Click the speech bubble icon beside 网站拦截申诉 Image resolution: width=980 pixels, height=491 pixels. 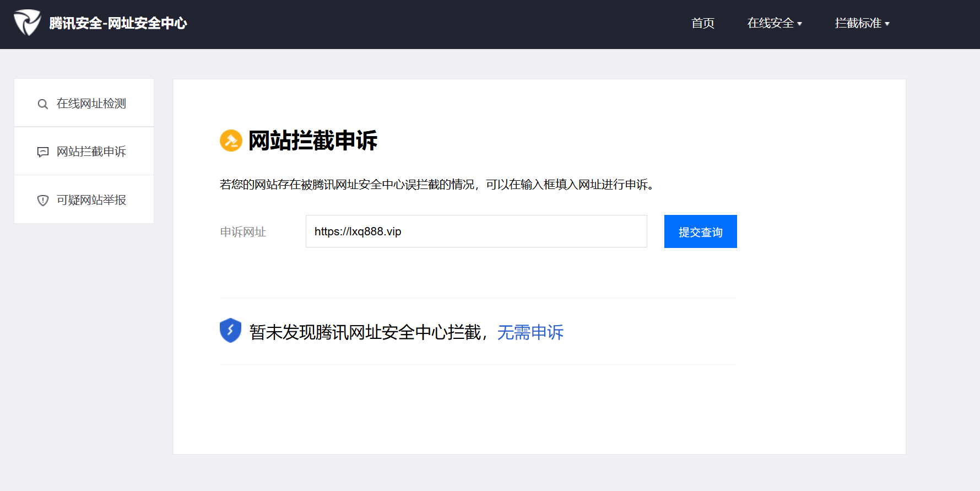coord(42,152)
